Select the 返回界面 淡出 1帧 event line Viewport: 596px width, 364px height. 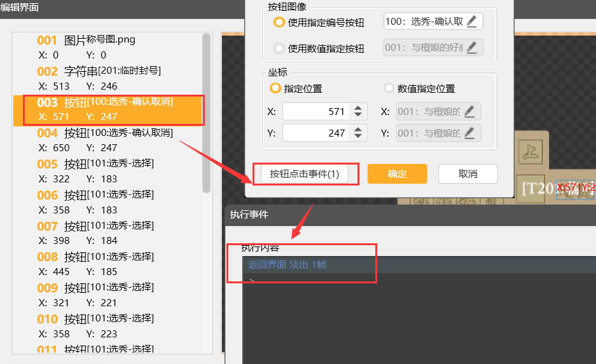pyautogui.click(x=288, y=265)
